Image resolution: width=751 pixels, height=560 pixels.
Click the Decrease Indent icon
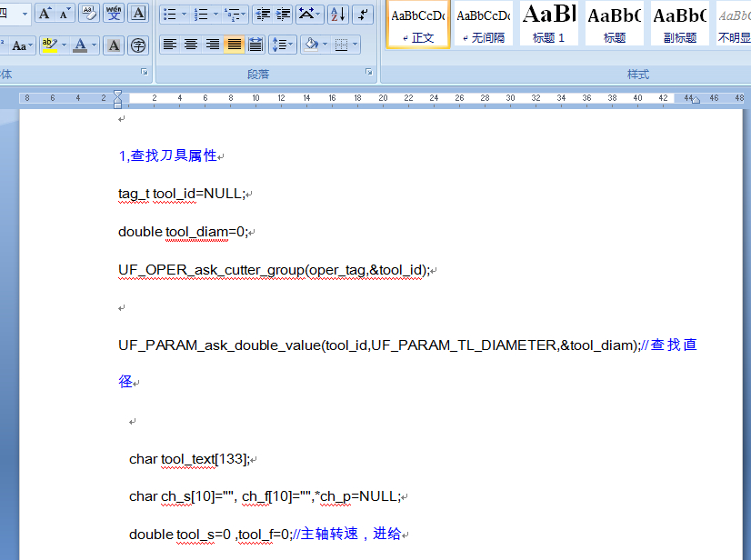click(x=263, y=14)
